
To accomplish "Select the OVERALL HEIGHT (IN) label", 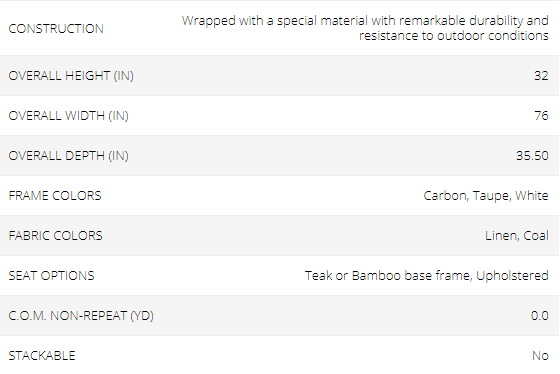I will coord(71,76).
